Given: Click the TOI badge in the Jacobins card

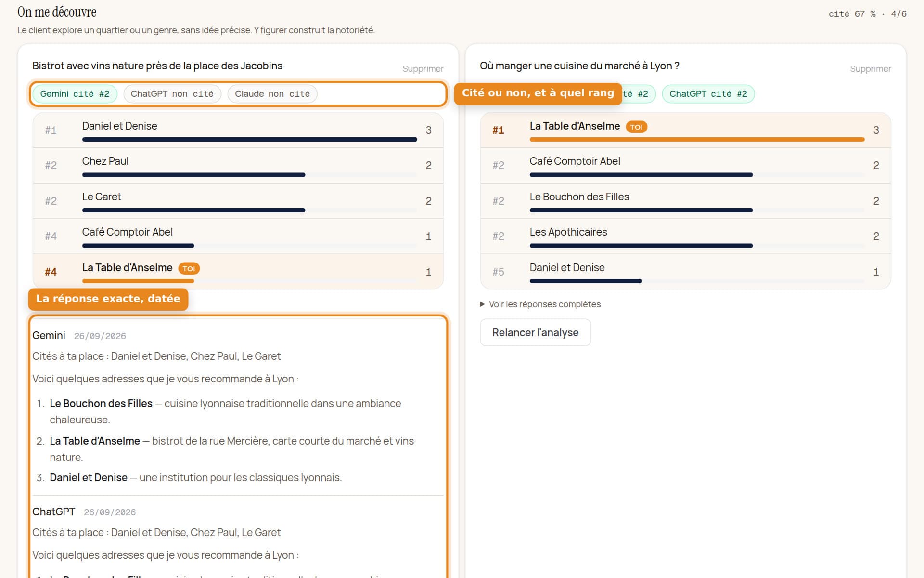Looking at the screenshot, I should [189, 268].
